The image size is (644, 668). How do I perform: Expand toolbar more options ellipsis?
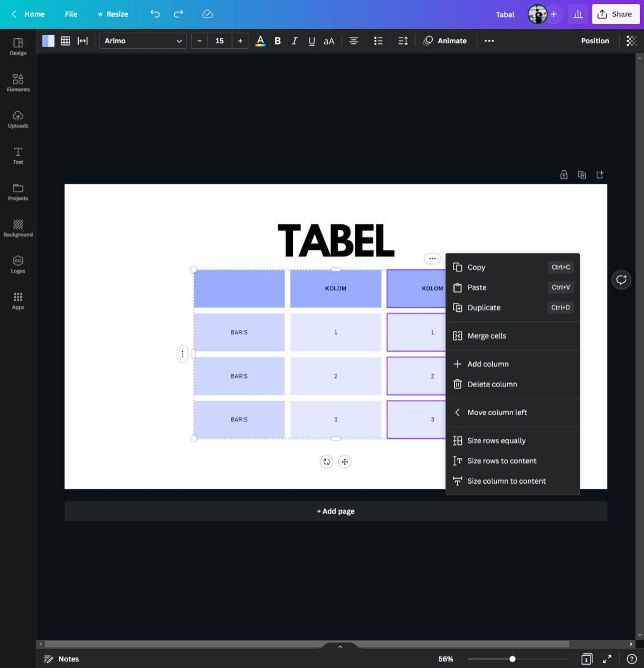[489, 41]
